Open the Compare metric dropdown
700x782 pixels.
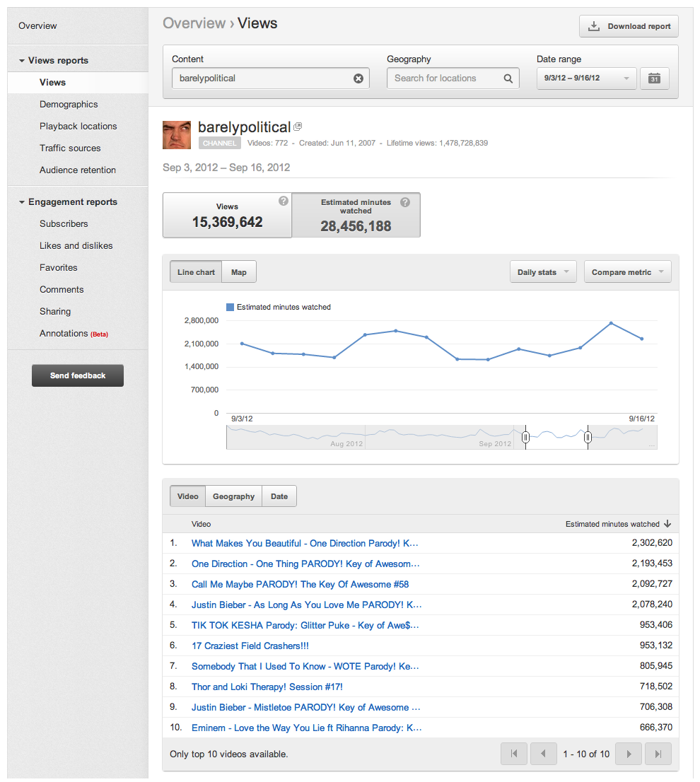pyautogui.click(x=628, y=272)
